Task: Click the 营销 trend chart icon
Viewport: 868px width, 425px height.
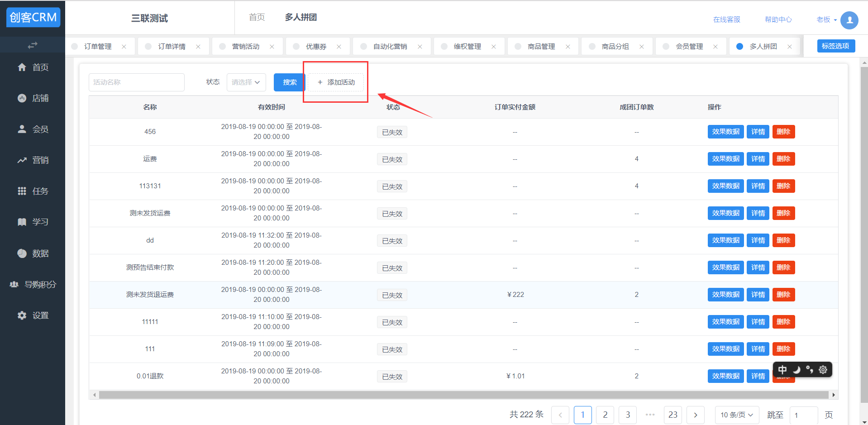Action: 22,160
